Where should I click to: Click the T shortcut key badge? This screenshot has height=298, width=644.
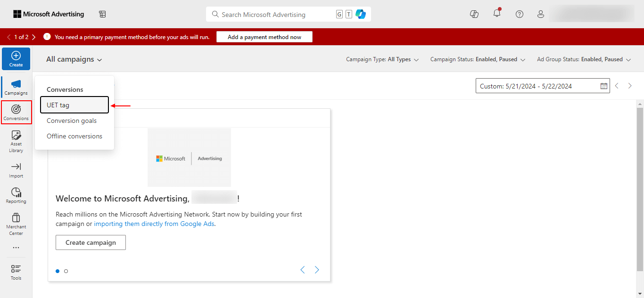348,14
